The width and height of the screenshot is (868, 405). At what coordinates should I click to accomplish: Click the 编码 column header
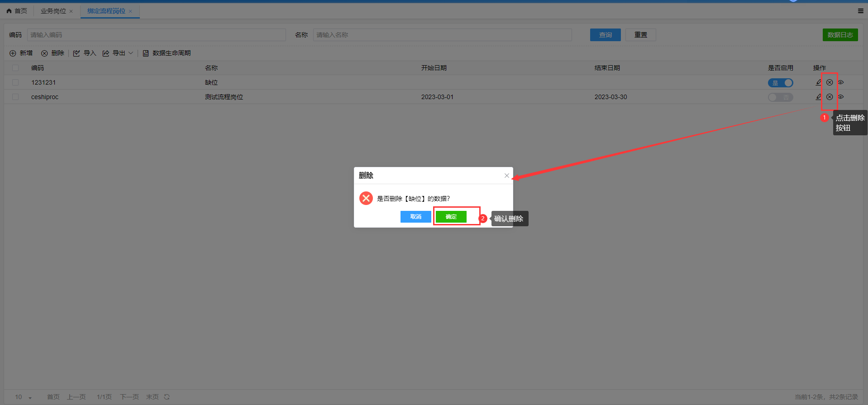pos(38,68)
